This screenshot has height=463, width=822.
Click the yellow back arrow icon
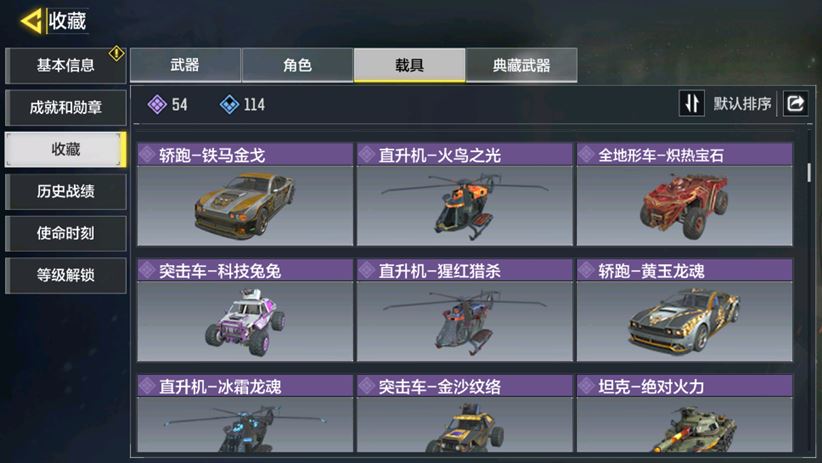tap(31, 21)
